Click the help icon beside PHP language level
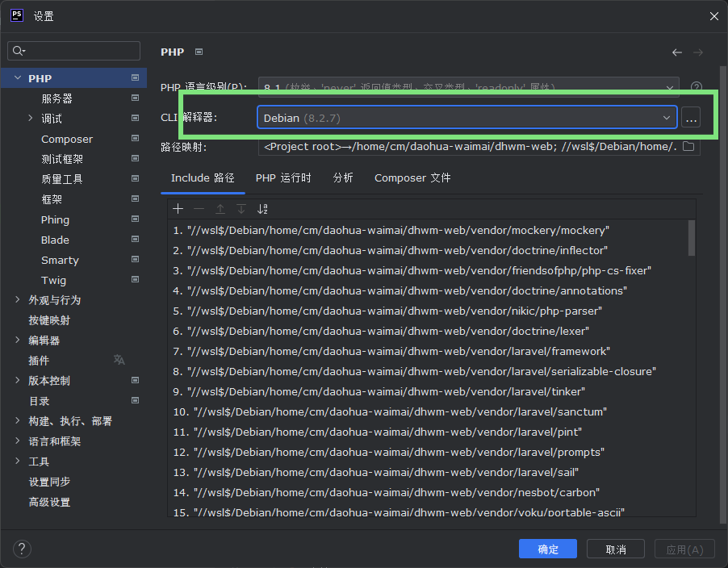 (696, 87)
